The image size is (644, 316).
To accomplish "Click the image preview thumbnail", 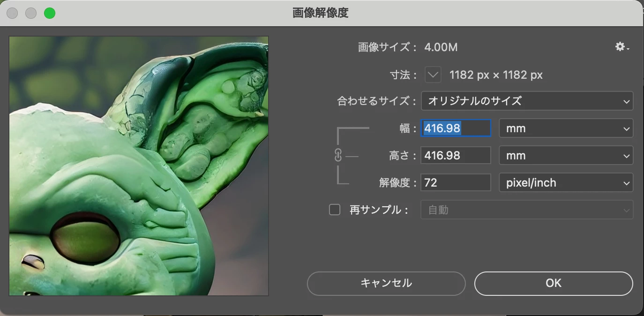I will coord(139,166).
